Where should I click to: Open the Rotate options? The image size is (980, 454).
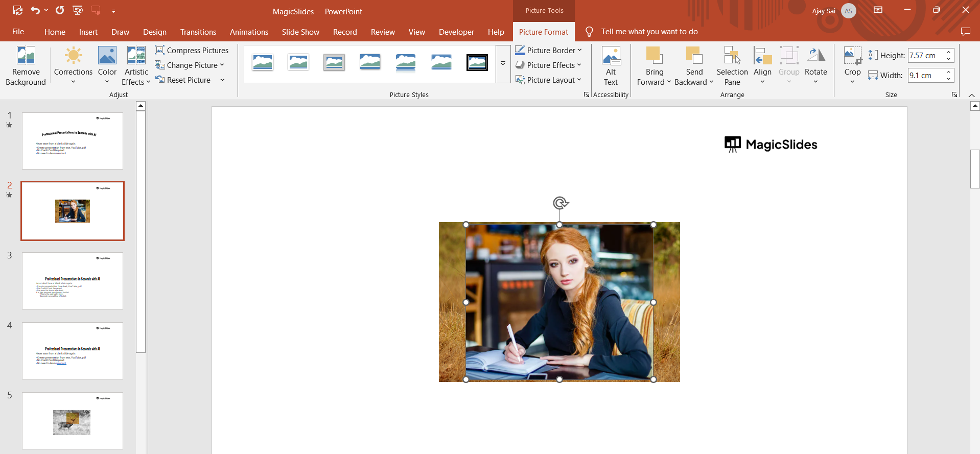click(x=815, y=66)
